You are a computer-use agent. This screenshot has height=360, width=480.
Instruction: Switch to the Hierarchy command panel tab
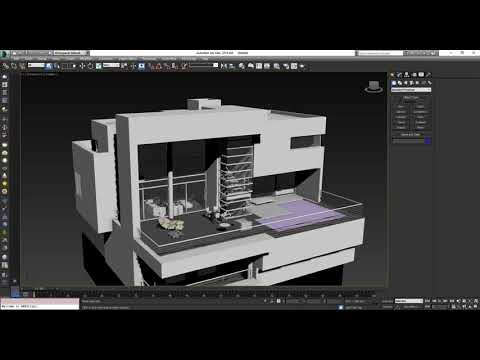pos(407,75)
